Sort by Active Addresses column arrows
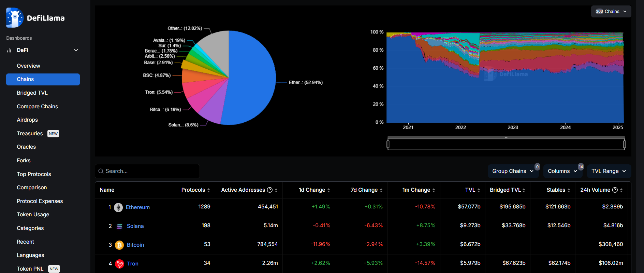Image resolution: width=644 pixels, height=273 pixels. pos(276,190)
